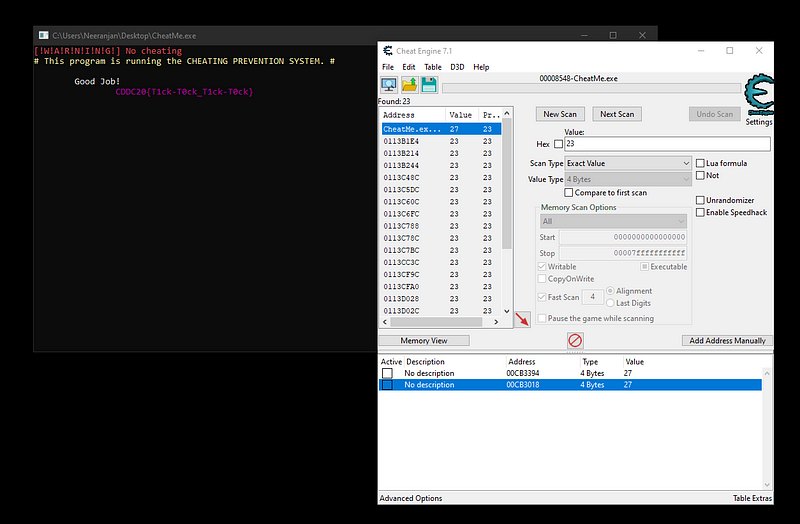Image resolution: width=800 pixels, height=524 pixels.
Task: Click the New Scan button
Action: pos(560,114)
